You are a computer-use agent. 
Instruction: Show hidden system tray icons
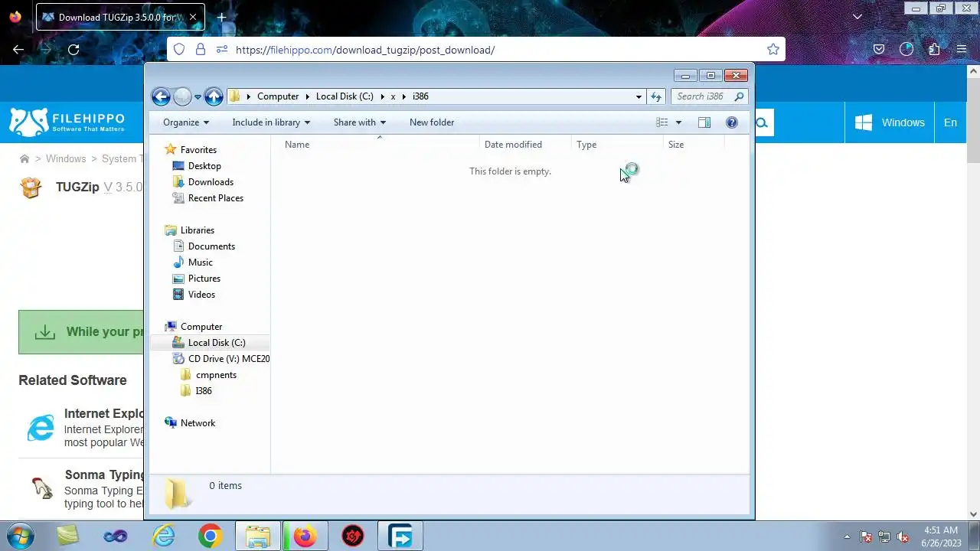point(847,536)
